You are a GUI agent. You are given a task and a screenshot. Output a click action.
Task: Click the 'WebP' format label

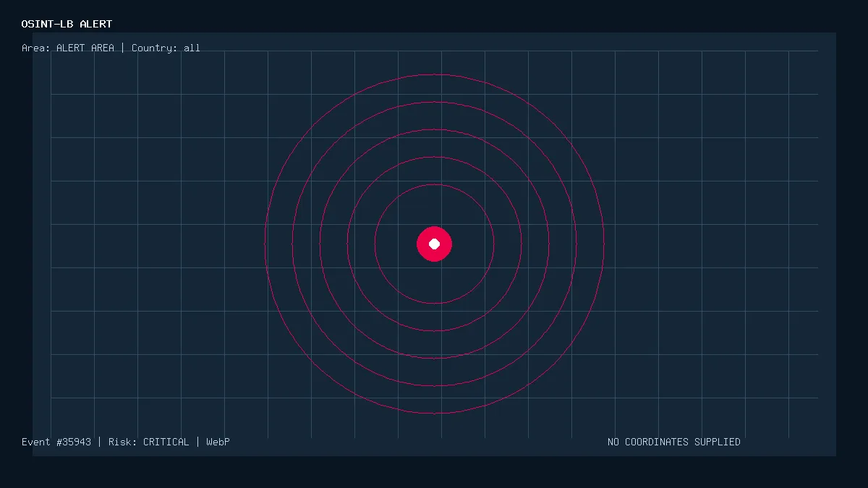click(218, 442)
